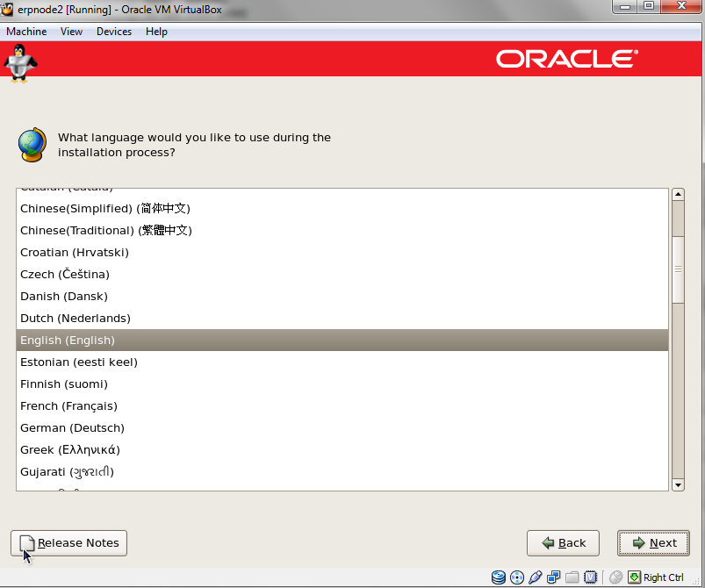705x588 pixels.
Task: Open the Devices menu
Action: click(x=114, y=32)
